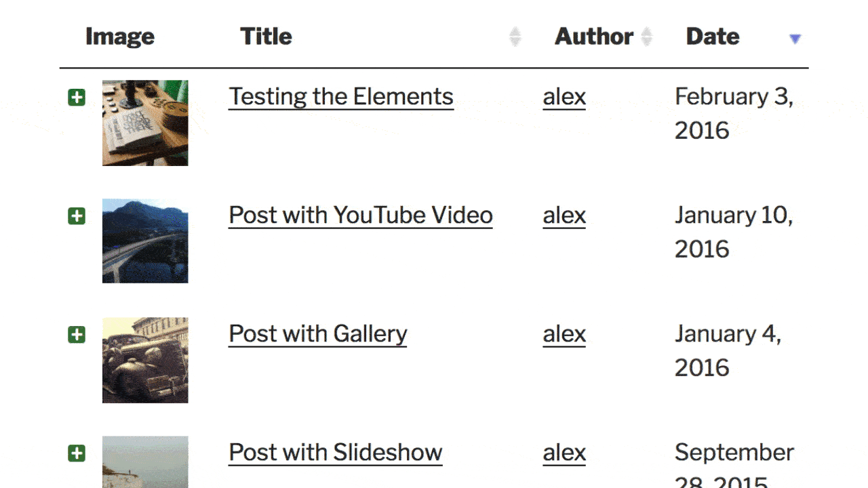The width and height of the screenshot is (868, 488).
Task: Expand the Testing the Elements row
Action: (x=77, y=98)
